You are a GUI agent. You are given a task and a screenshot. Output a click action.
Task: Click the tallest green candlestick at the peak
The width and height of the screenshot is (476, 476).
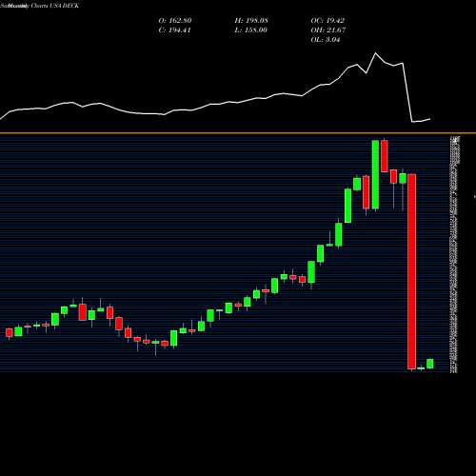(375, 174)
